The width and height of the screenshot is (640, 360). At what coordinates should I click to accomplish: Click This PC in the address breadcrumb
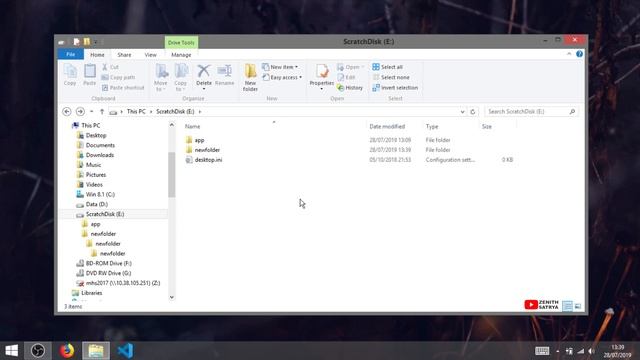(136, 111)
